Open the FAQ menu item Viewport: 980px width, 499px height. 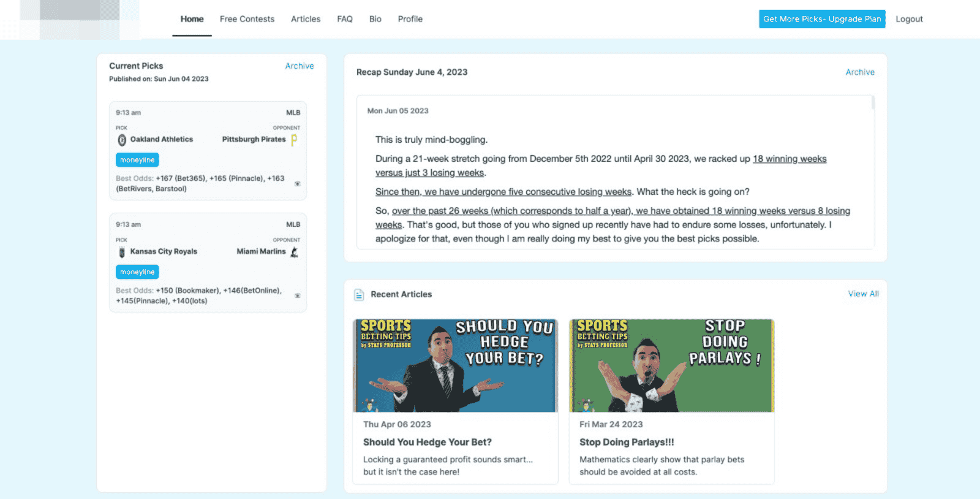tap(345, 19)
